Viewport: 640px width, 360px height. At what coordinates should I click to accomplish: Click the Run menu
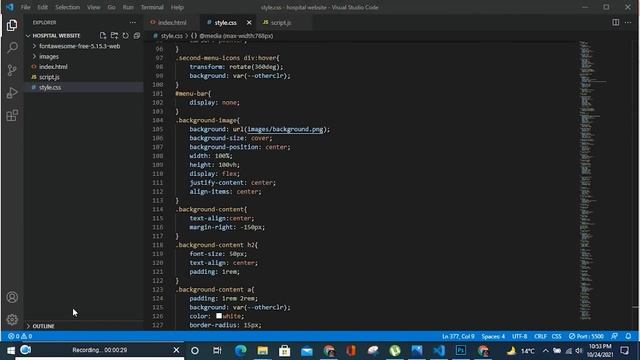128,7
